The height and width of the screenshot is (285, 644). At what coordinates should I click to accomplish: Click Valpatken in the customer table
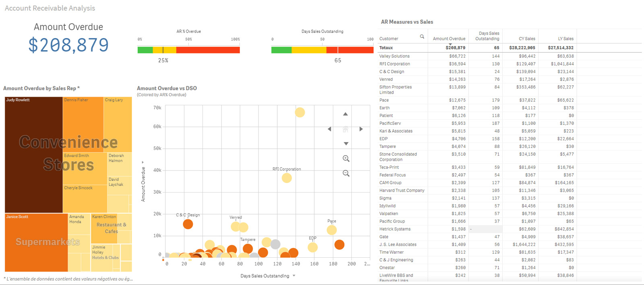[388, 213]
